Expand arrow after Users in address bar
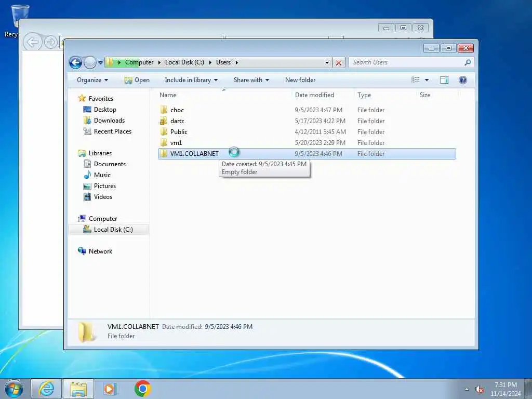Viewport: 532px width, 399px height. [x=236, y=62]
